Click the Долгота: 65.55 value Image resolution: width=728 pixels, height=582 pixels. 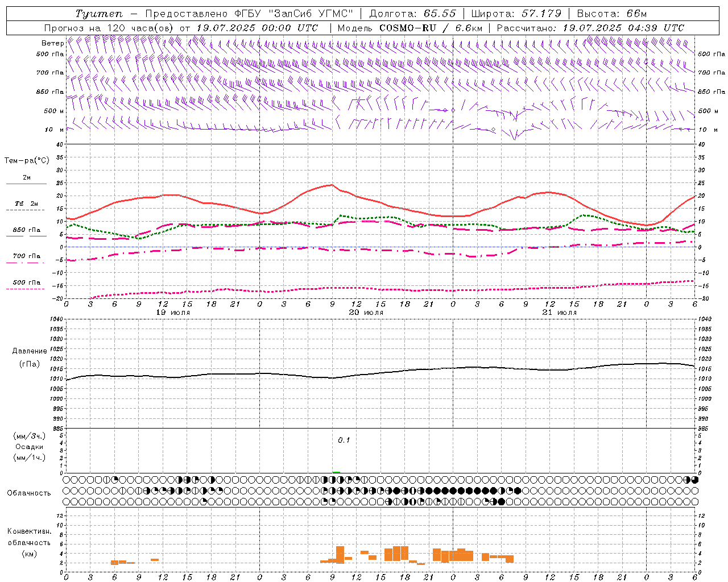(x=413, y=14)
